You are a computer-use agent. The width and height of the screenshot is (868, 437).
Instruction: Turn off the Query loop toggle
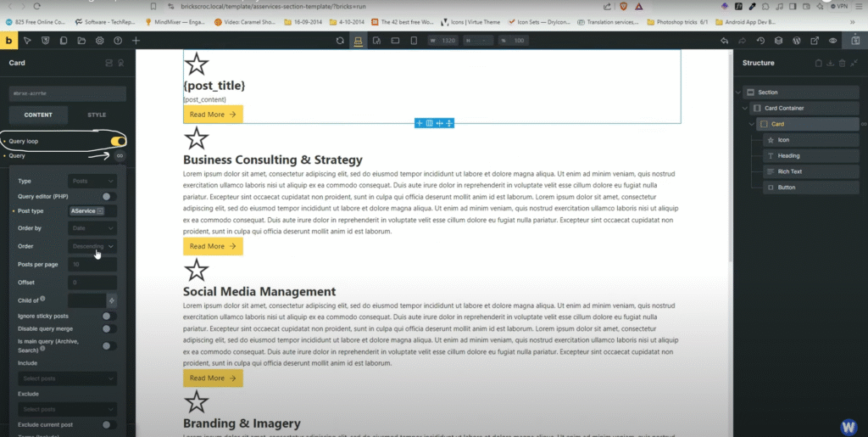pos(118,141)
